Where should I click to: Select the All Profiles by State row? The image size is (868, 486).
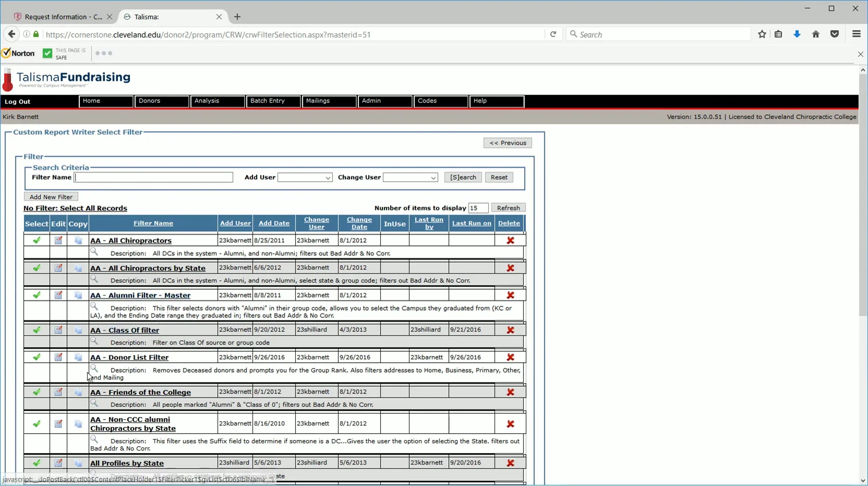(x=35, y=463)
